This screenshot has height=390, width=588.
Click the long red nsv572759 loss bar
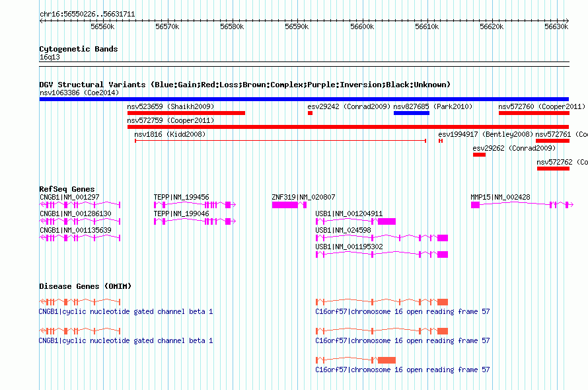point(348,127)
